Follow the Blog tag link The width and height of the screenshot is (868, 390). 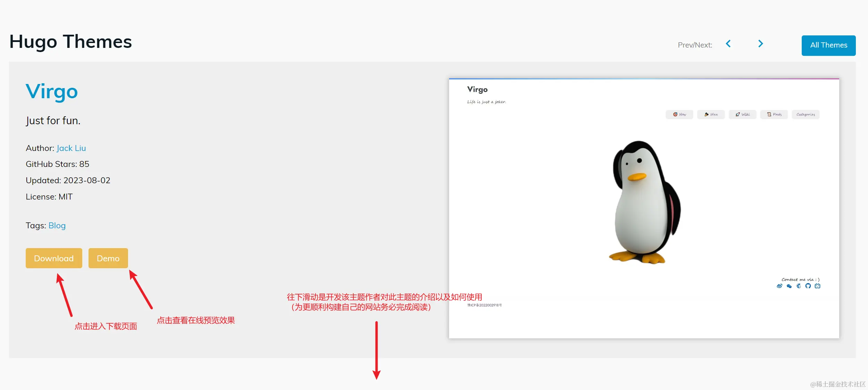[57, 226]
